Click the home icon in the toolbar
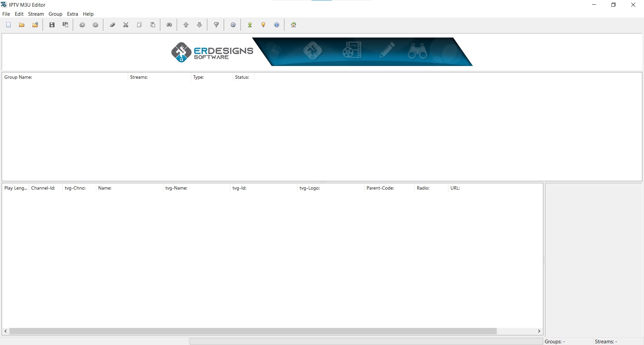The height and width of the screenshot is (345, 644). pos(293,25)
